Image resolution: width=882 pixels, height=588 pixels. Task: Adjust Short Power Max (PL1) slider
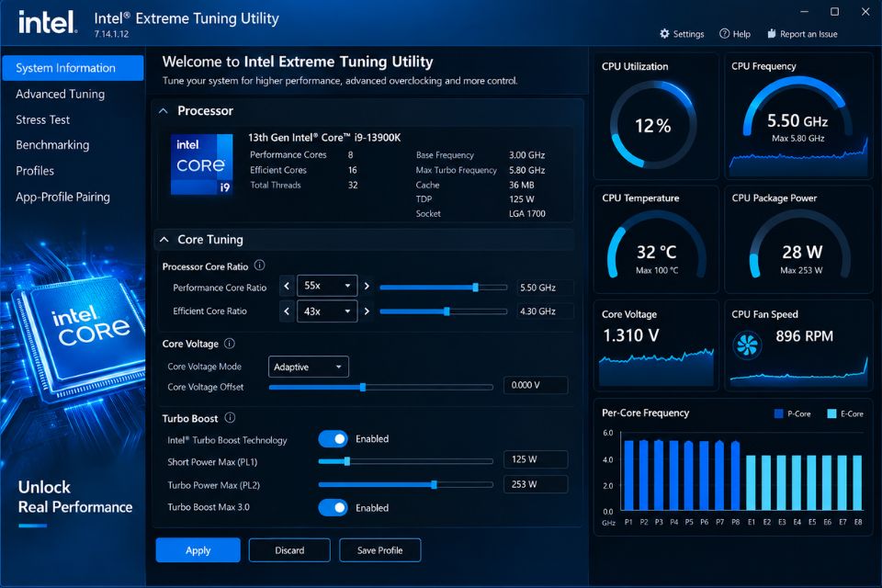coord(405,461)
